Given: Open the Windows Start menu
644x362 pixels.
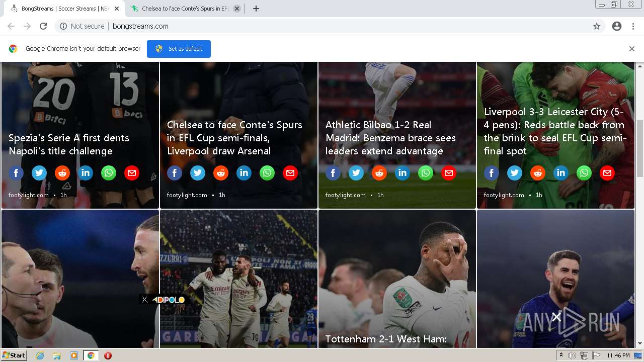Looking at the screenshot, I should [14, 355].
